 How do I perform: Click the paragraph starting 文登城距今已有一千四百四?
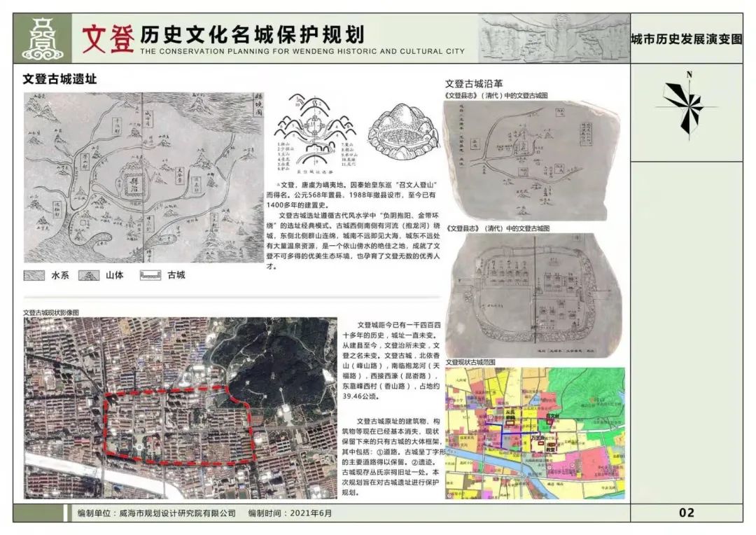(391, 361)
